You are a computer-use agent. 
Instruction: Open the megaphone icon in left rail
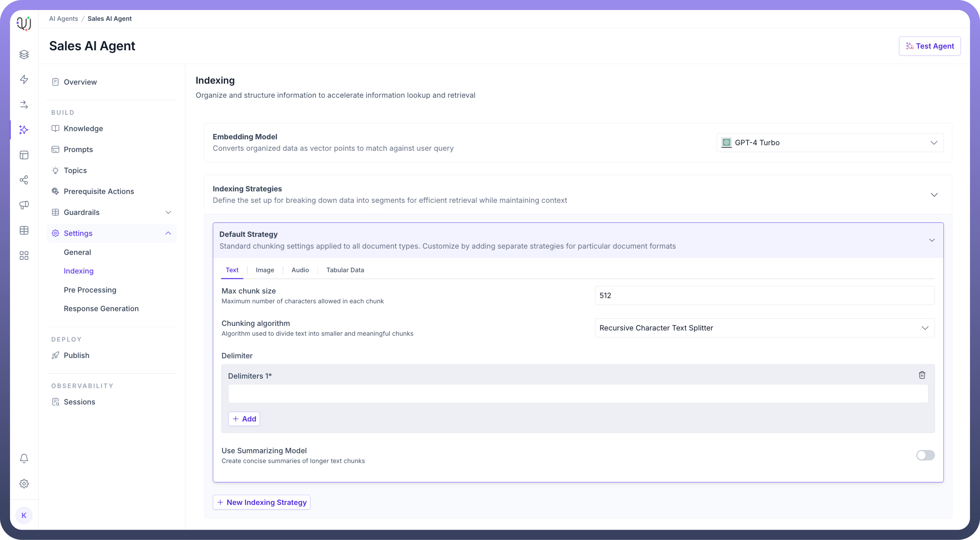tap(24, 205)
